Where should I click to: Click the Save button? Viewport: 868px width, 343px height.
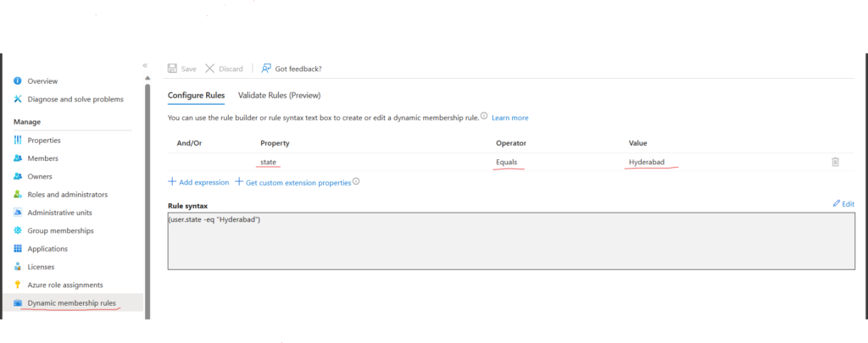(x=182, y=69)
